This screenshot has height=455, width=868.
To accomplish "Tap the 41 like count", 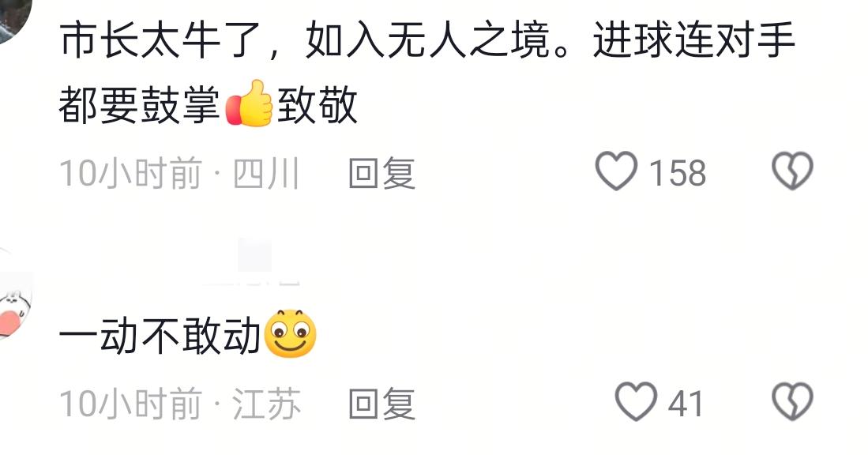I will [x=686, y=403].
